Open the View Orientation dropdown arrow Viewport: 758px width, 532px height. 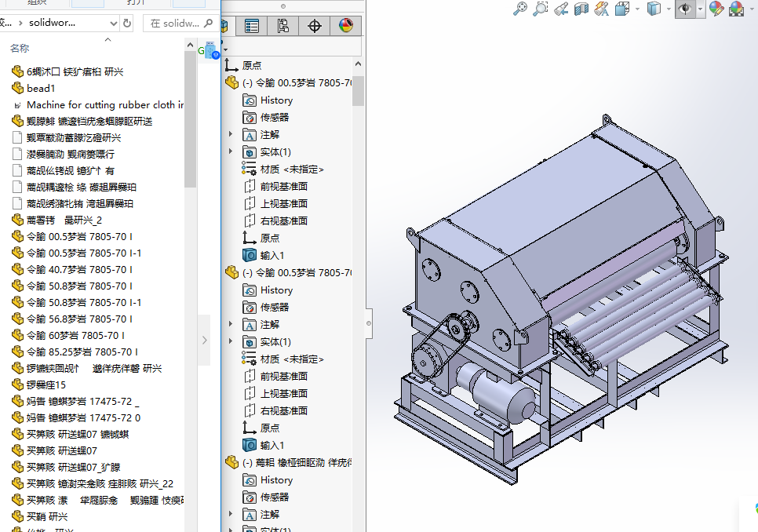tap(638, 9)
